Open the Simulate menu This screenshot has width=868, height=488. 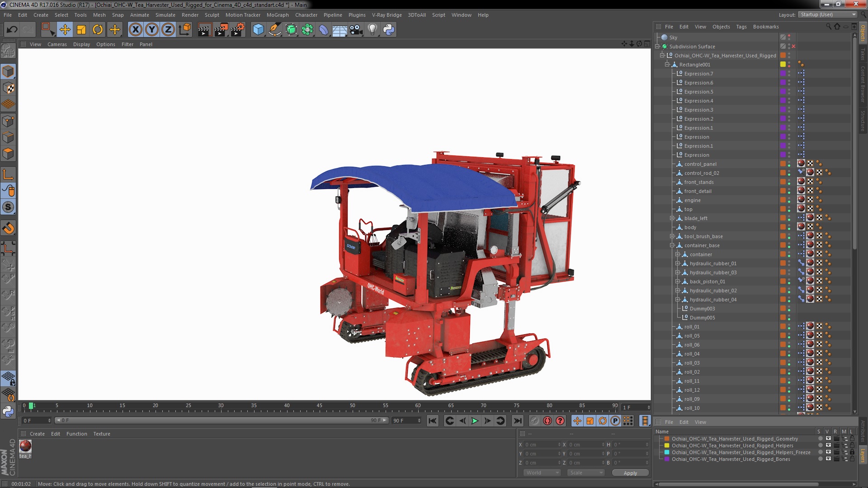click(165, 15)
